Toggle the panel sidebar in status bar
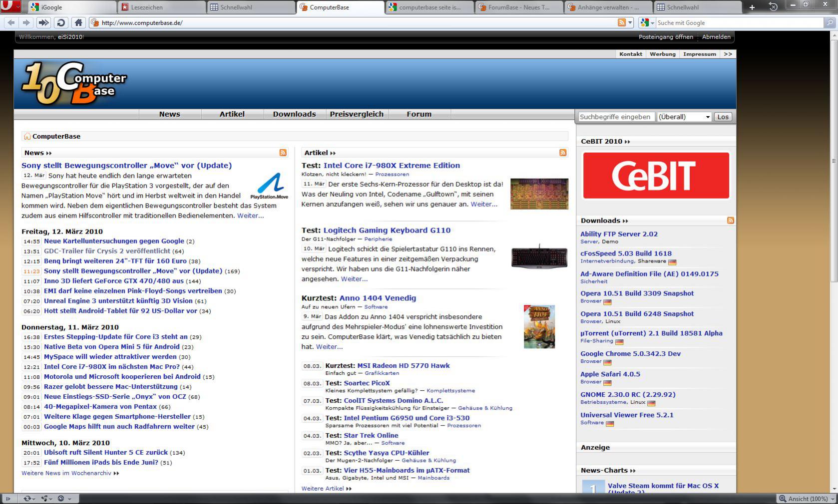Viewport: 838px width, 504px height. (8, 499)
